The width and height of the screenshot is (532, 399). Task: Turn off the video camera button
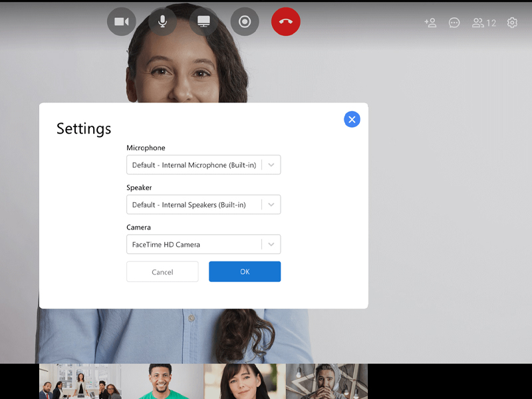pyautogui.click(x=122, y=22)
